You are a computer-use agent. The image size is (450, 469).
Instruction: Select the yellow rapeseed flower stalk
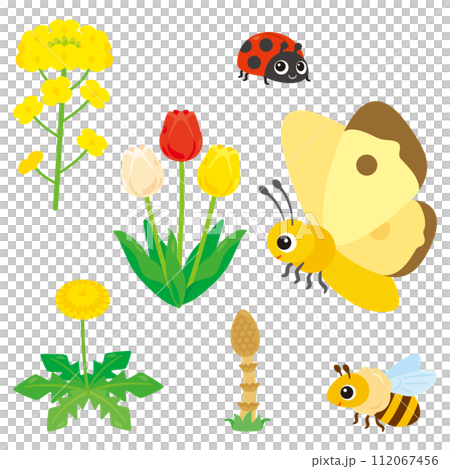click(x=63, y=114)
